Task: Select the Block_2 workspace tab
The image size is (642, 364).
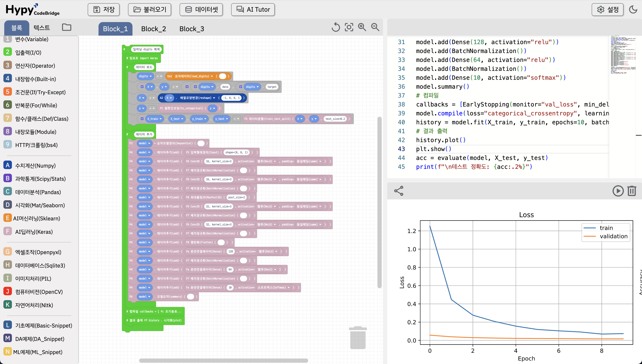Action: pyautogui.click(x=154, y=29)
